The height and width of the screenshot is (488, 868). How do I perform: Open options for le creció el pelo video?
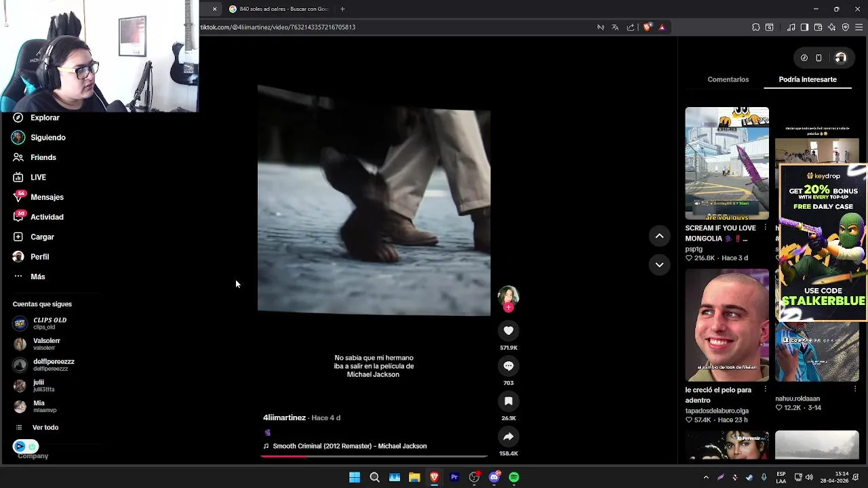pyautogui.click(x=766, y=389)
